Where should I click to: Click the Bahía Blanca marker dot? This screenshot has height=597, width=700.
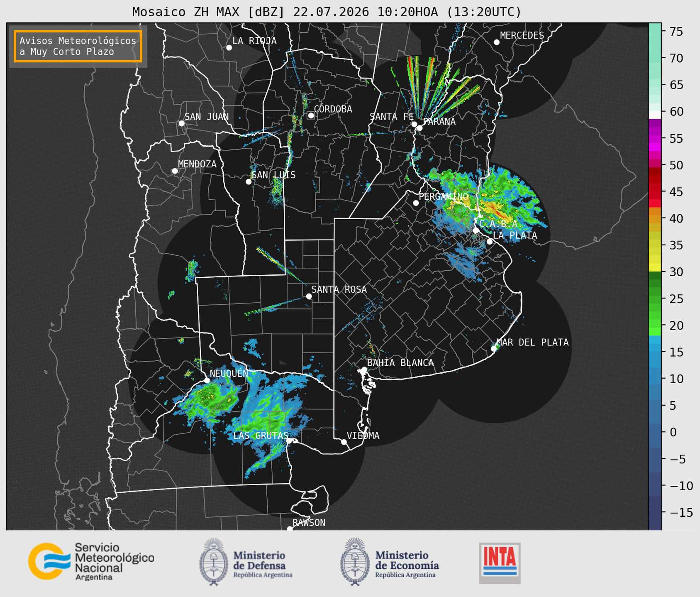364,369
